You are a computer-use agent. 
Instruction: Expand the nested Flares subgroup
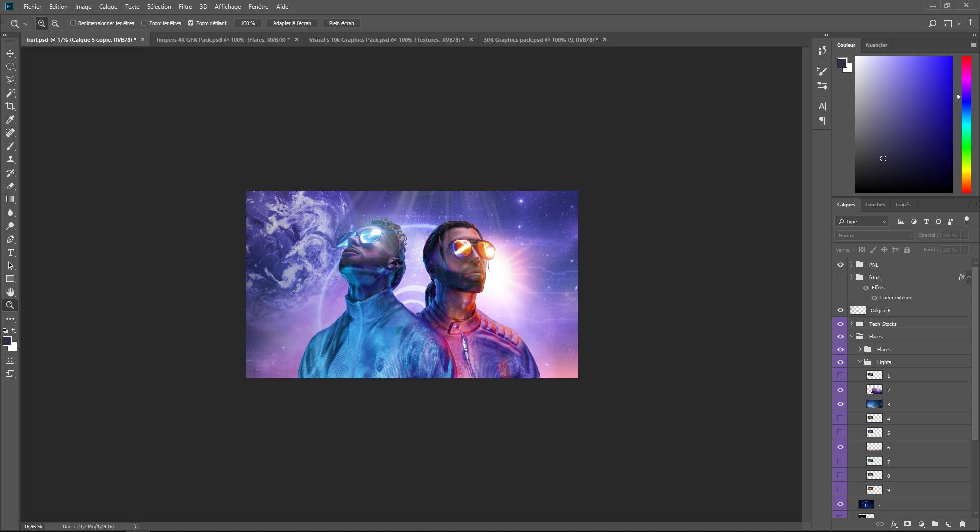(x=860, y=349)
